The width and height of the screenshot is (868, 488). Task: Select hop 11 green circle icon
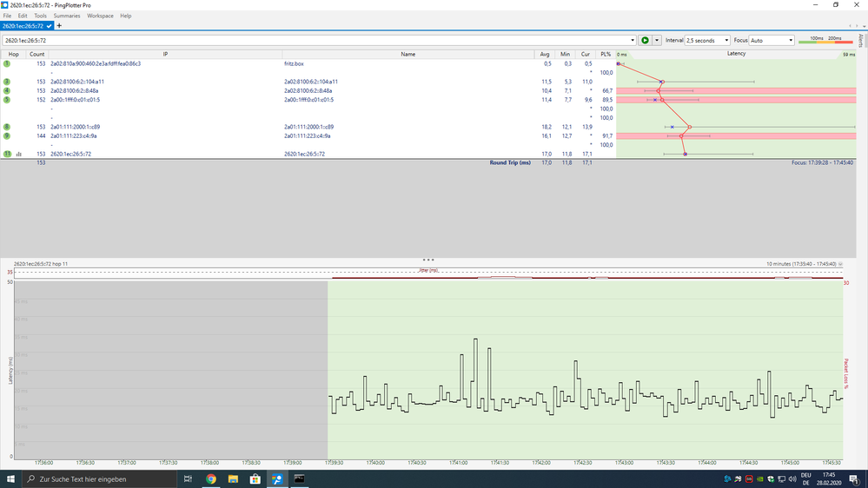point(7,154)
